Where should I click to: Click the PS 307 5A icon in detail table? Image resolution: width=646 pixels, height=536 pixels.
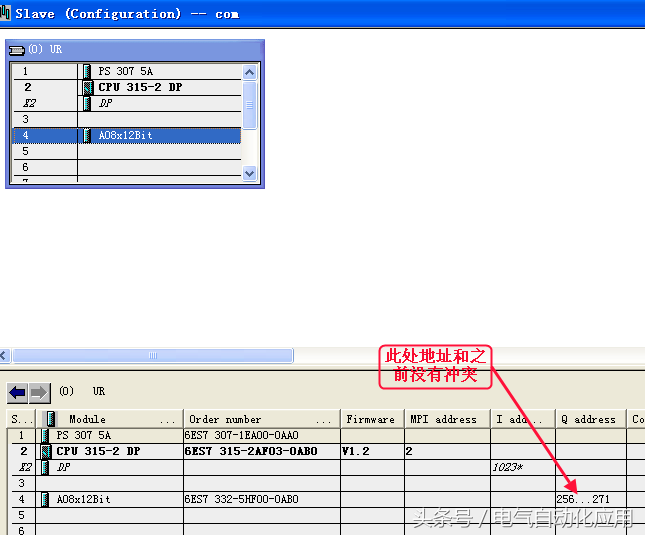coord(46,435)
